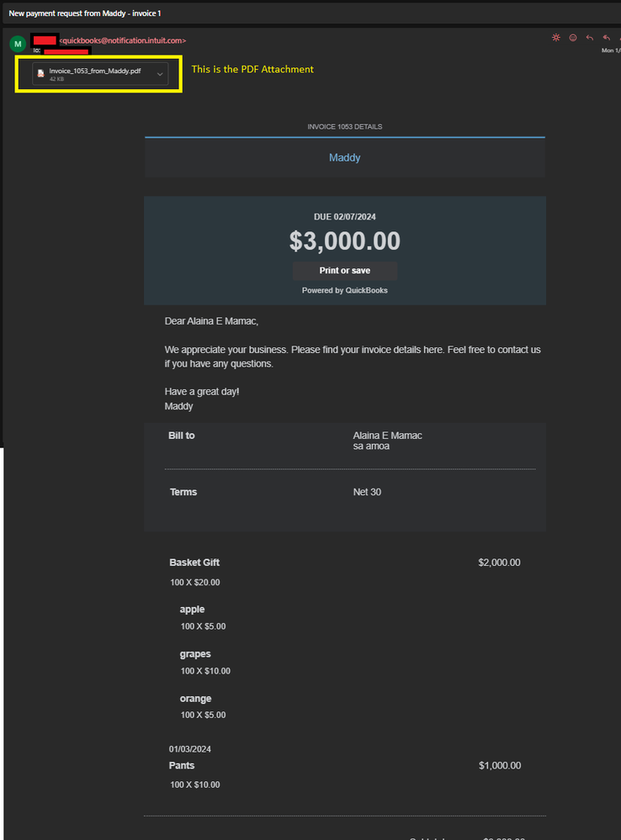The image size is (621, 840).
Task: Click the Maddy company name link
Action: click(344, 157)
